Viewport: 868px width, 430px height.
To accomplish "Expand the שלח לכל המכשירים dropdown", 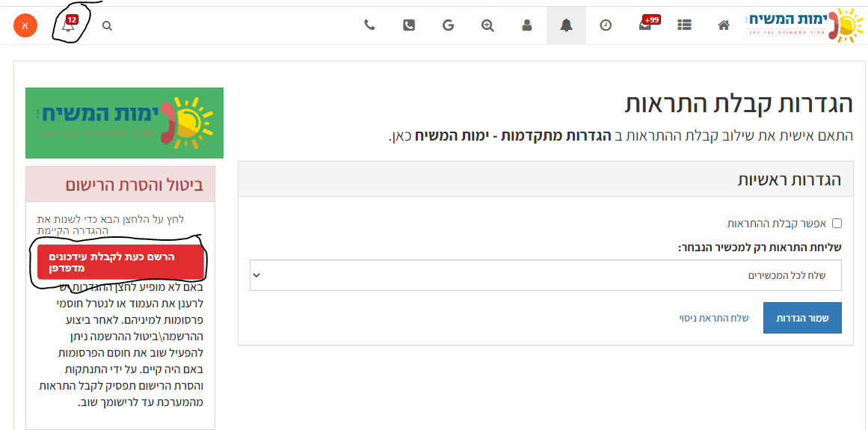I will click(546, 275).
